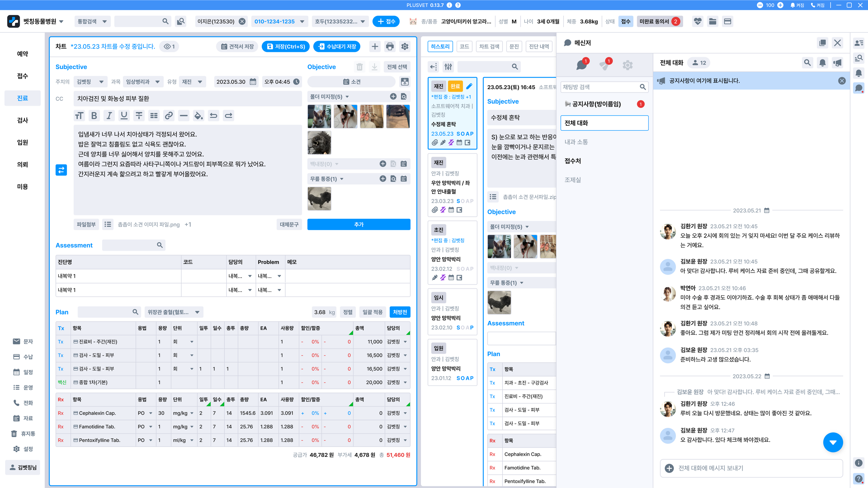Image resolution: width=868 pixels, height=488 pixels.
Task: Click the 처방전 button
Action: click(x=400, y=312)
